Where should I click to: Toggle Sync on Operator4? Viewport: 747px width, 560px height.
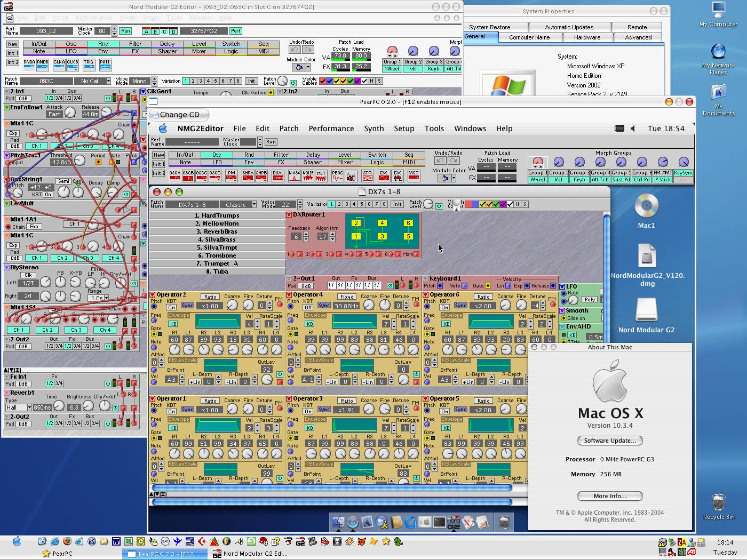point(324,306)
